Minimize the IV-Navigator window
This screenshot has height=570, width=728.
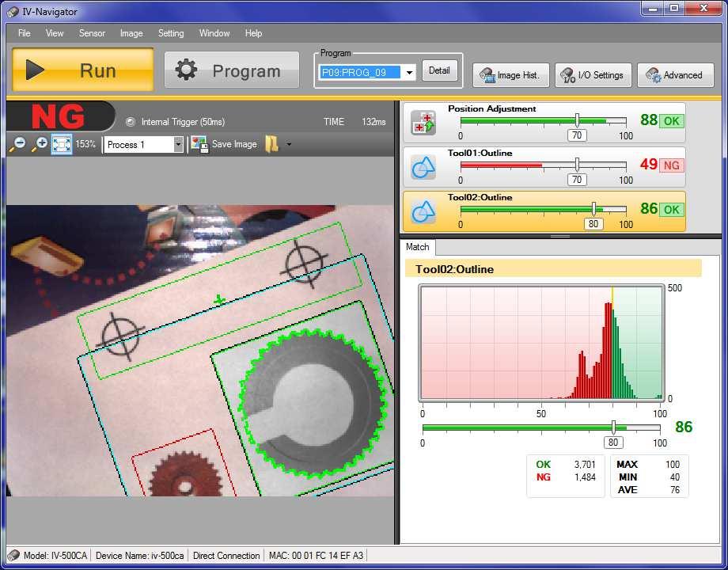coord(653,9)
